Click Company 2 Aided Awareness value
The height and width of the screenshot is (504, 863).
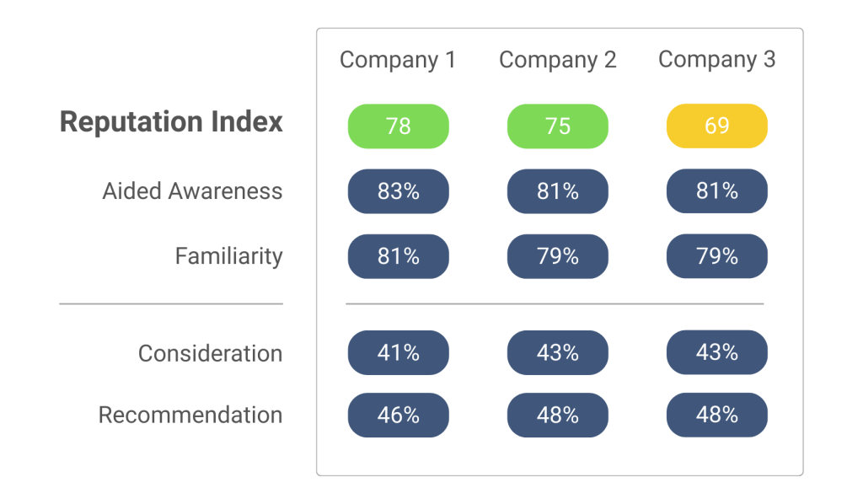pyautogui.click(x=557, y=191)
